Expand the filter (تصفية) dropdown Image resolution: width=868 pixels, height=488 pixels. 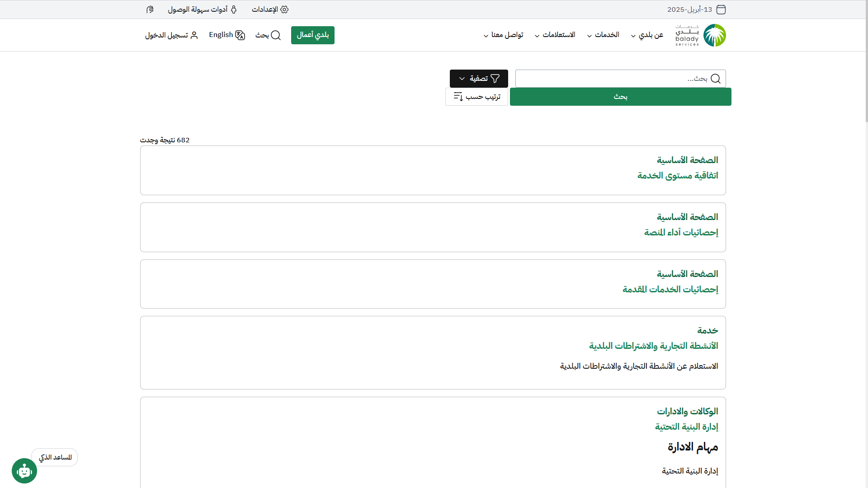point(479,79)
